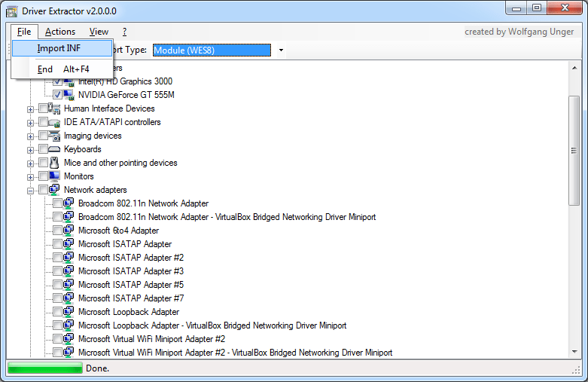Check the Monitors category

pos(43,176)
